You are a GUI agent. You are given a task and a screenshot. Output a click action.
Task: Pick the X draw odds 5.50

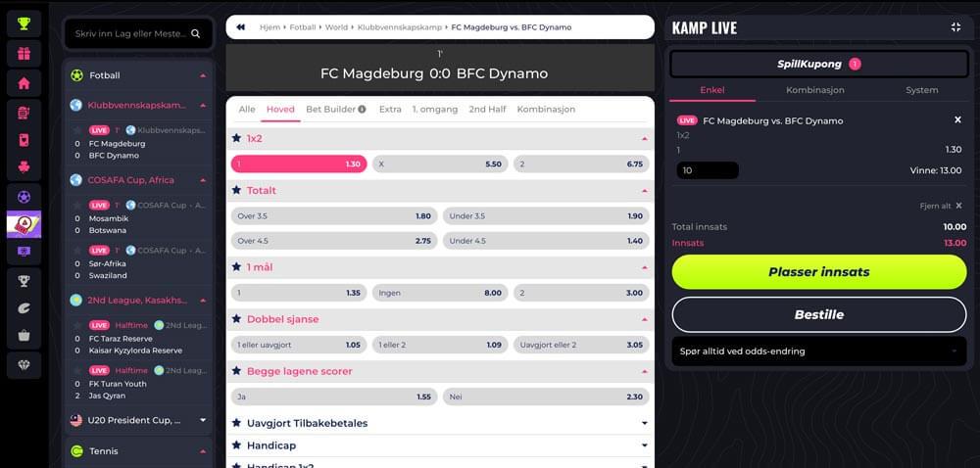point(440,164)
